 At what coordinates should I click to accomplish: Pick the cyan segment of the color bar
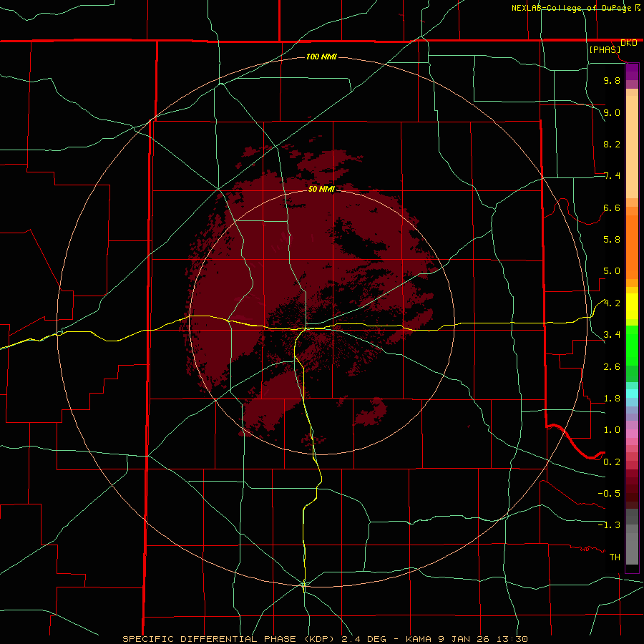click(632, 393)
